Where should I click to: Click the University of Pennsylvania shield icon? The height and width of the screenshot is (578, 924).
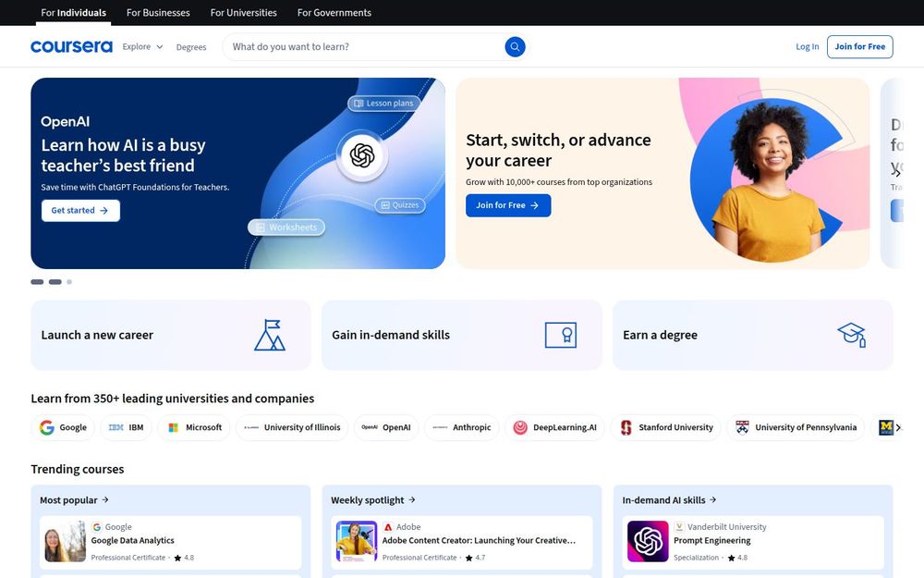[743, 427]
